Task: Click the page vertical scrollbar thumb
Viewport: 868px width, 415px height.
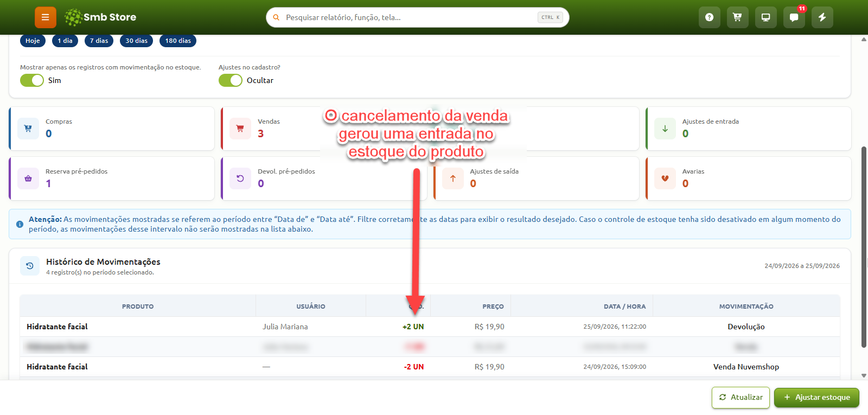Action: click(864, 247)
